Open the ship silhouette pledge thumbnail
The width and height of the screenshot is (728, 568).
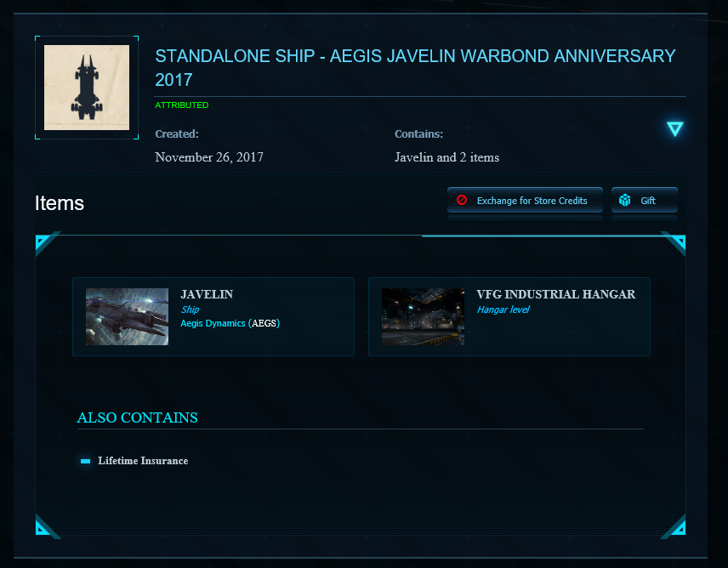87,88
